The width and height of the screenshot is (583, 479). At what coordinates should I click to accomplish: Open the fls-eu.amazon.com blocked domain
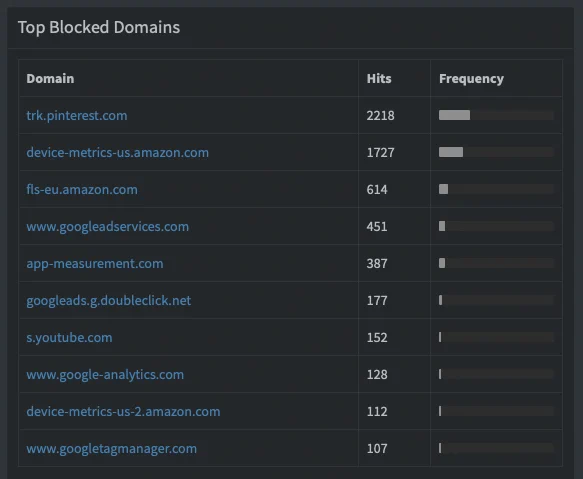tap(82, 189)
